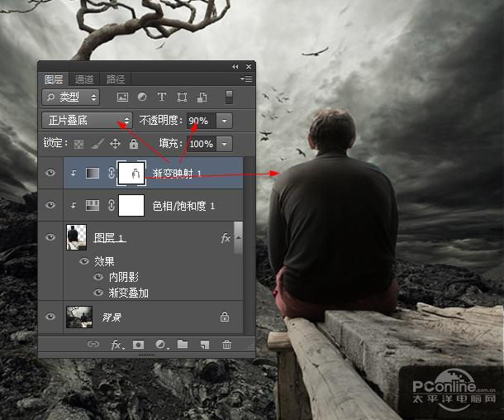Select layer name 背景

[x=112, y=317]
